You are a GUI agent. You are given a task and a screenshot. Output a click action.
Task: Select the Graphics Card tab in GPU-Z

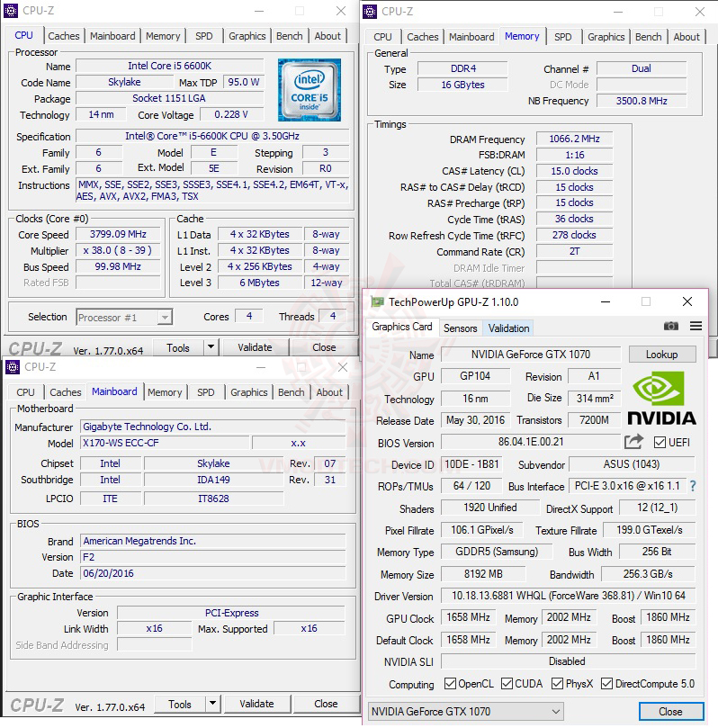[402, 327]
